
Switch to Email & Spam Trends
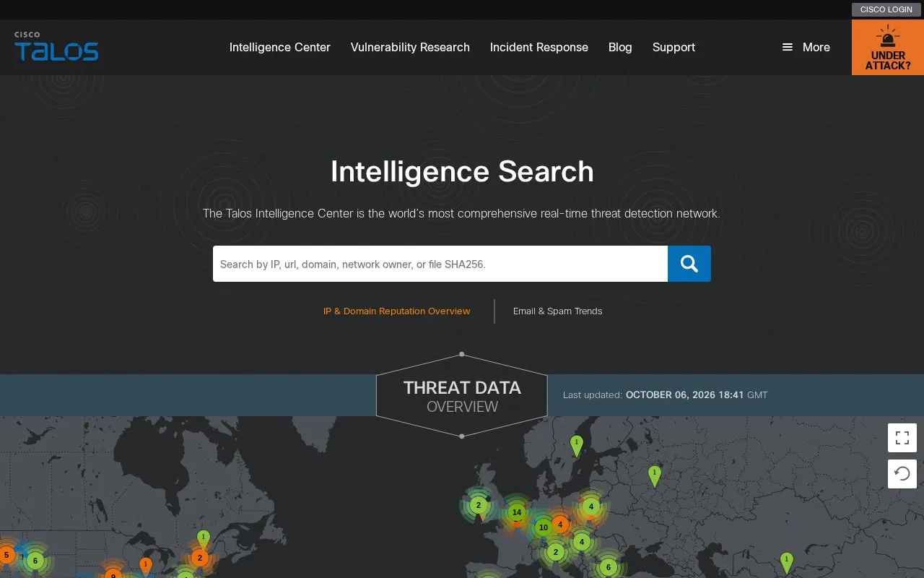(557, 311)
